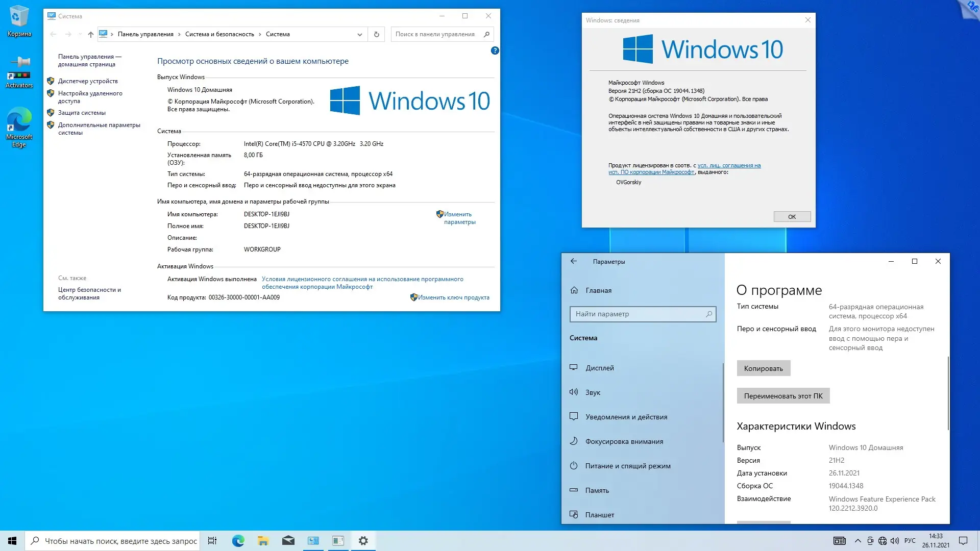The width and height of the screenshot is (980, 551).
Task: Open Microsoft Edge from the taskbar
Action: tap(237, 540)
